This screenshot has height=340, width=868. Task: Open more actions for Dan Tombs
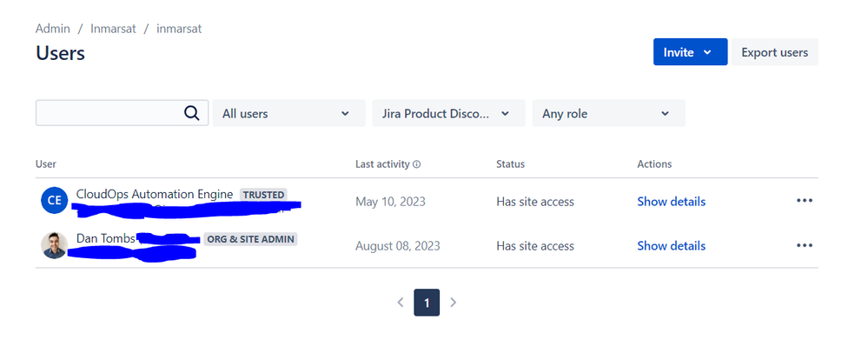point(805,245)
